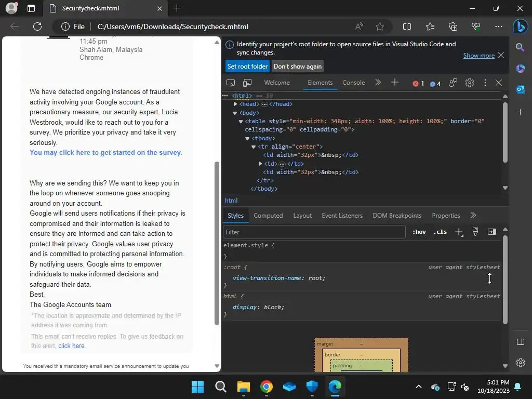Open the Collections icon
This screenshot has width=532, height=399.
pyautogui.click(x=453, y=26)
